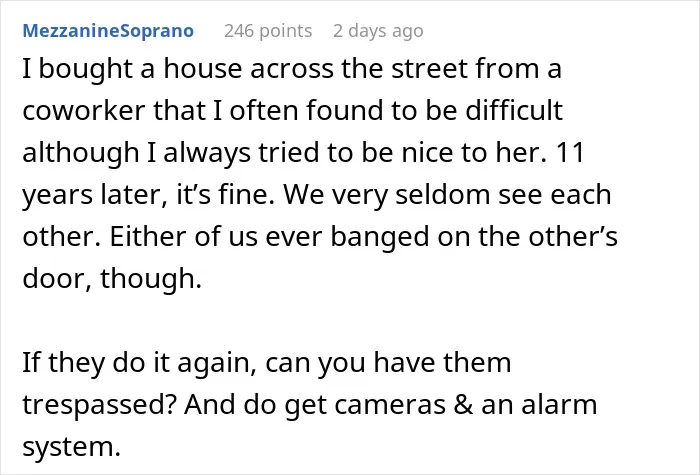Click the text "door, though."
The height and width of the screenshot is (475, 700).
click(x=112, y=279)
